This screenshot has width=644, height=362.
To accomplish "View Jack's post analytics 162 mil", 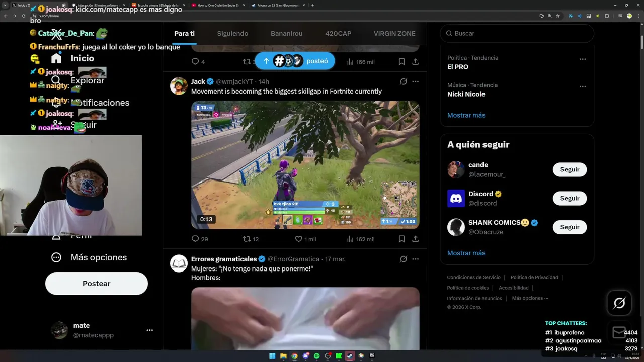I will point(360,239).
